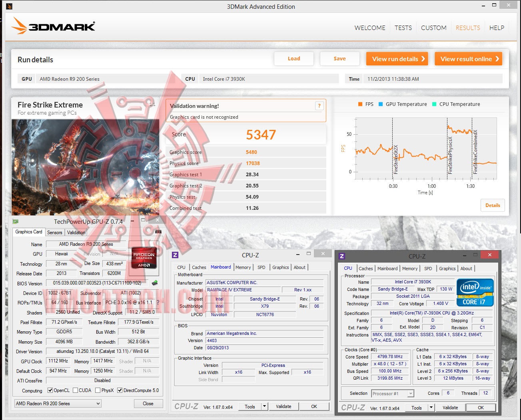Expand Tools arrow in the Motherboard CPU-Z window
The image size is (521, 420).
pyautogui.click(x=264, y=406)
